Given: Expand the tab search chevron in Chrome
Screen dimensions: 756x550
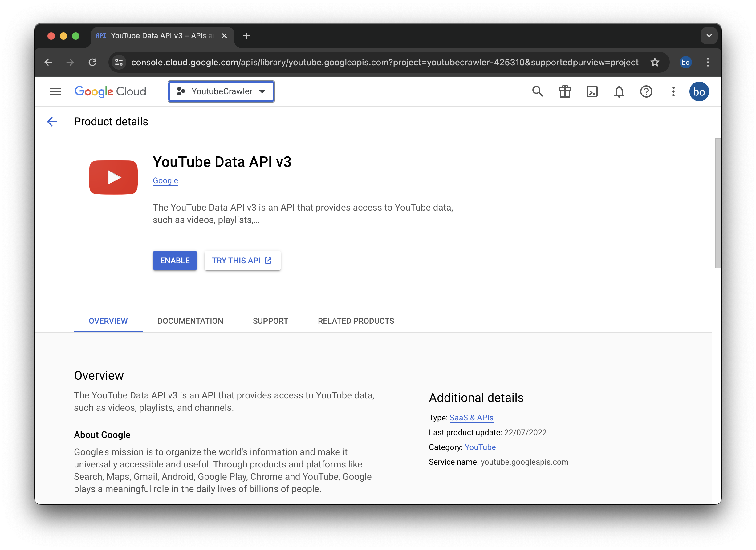Looking at the screenshot, I should click(709, 36).
